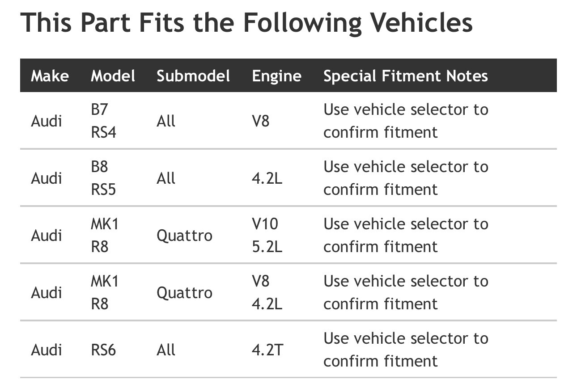Click the 'This Part Fits the Following Vehicles' heading
The height and width of the screenshot is (392, 577).
click(x=246, y=22)
